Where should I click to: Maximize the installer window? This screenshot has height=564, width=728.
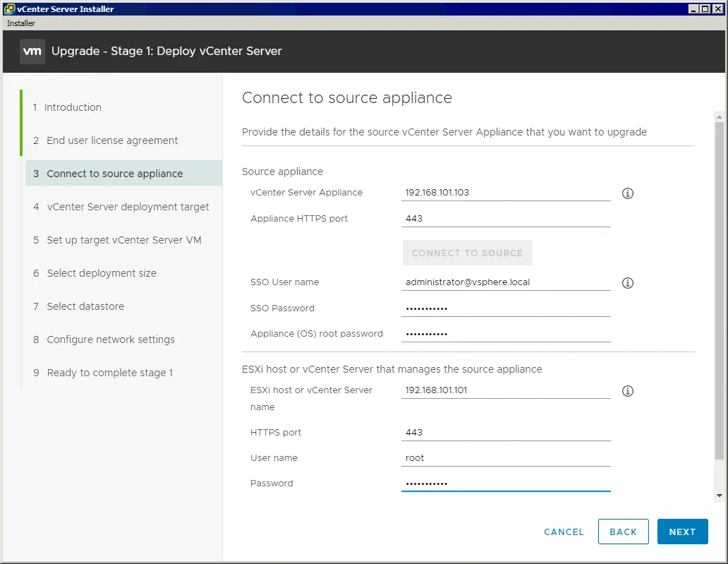pyautogui.click(x=705, y=8)
